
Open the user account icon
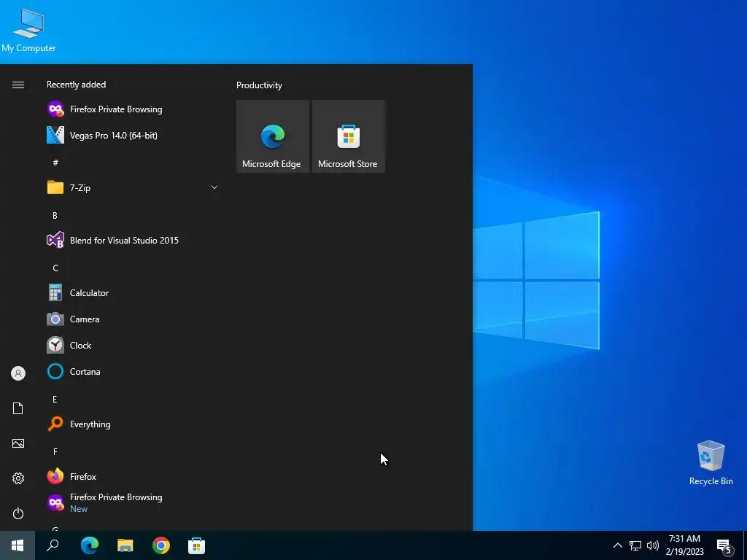pos(18,373)
